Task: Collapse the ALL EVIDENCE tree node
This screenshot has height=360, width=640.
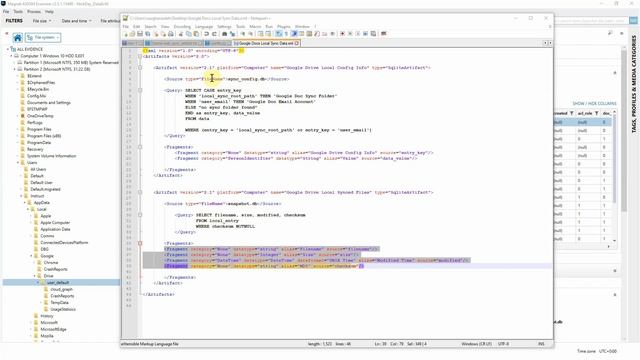Action: (8, 49)
